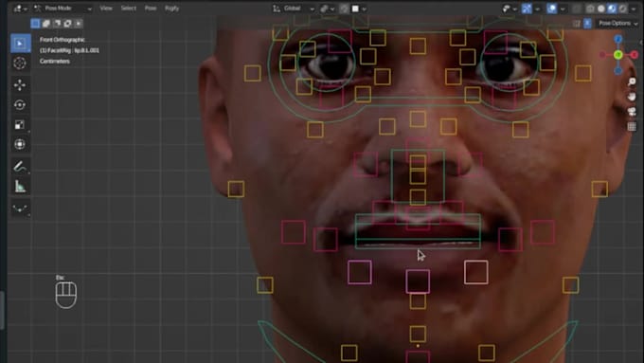This screenshot has height=363, width=644.
Task: Click the FacialRig bone name label
Action: pos(69,50)
